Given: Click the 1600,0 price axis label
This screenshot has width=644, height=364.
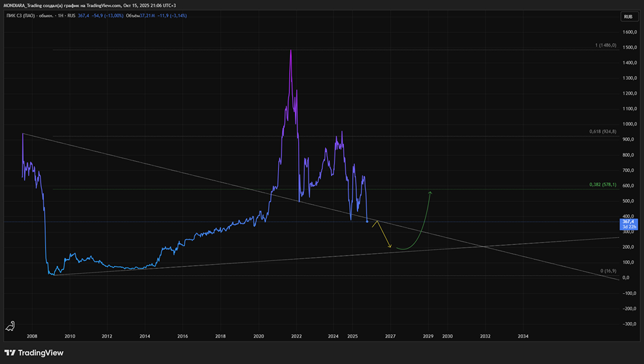Looking at the screenshot, I should coord(630,32).
